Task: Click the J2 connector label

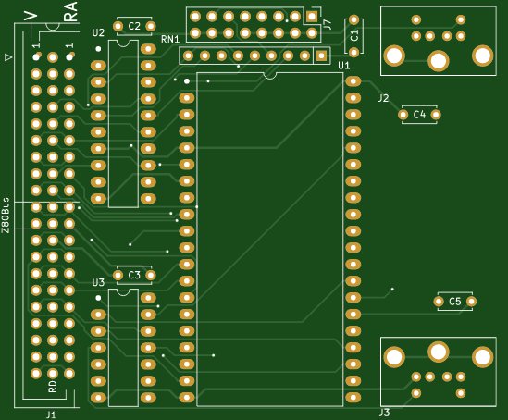Action: tap(383, 98)
